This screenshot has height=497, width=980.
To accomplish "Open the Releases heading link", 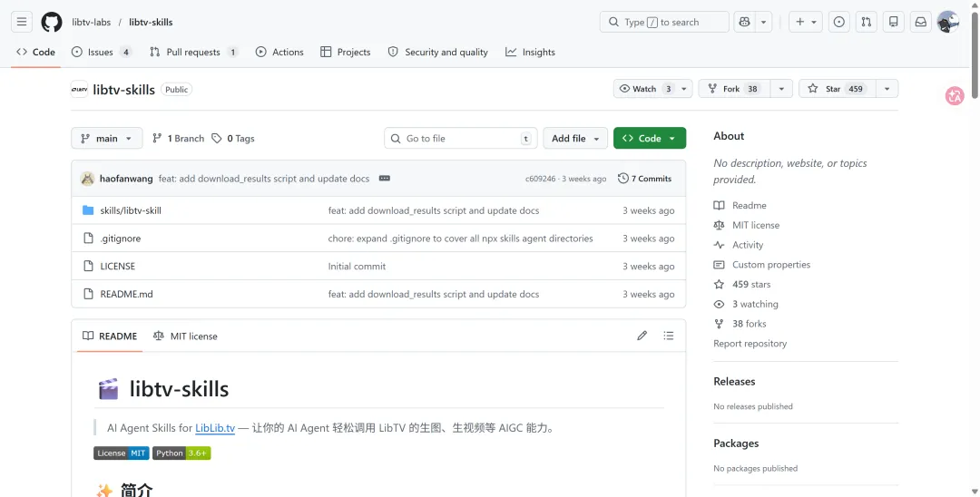I will 734,382.
